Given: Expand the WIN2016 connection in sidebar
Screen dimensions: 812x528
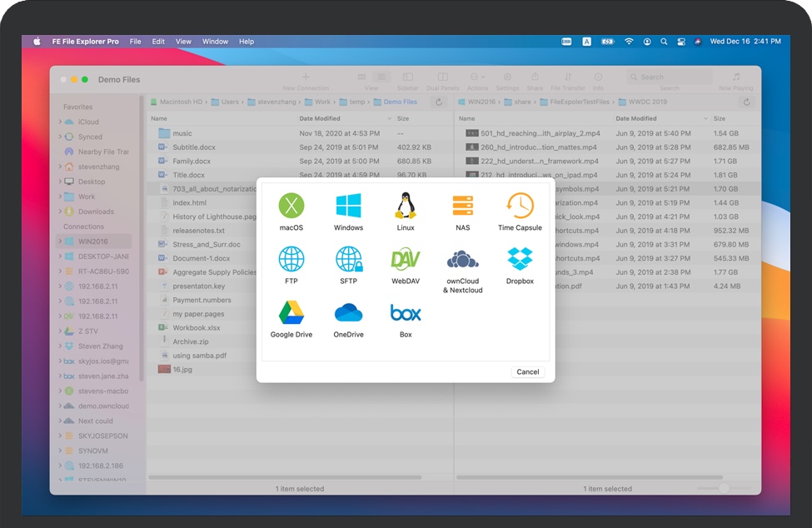Looking at the screenshot, I should 60,242.
